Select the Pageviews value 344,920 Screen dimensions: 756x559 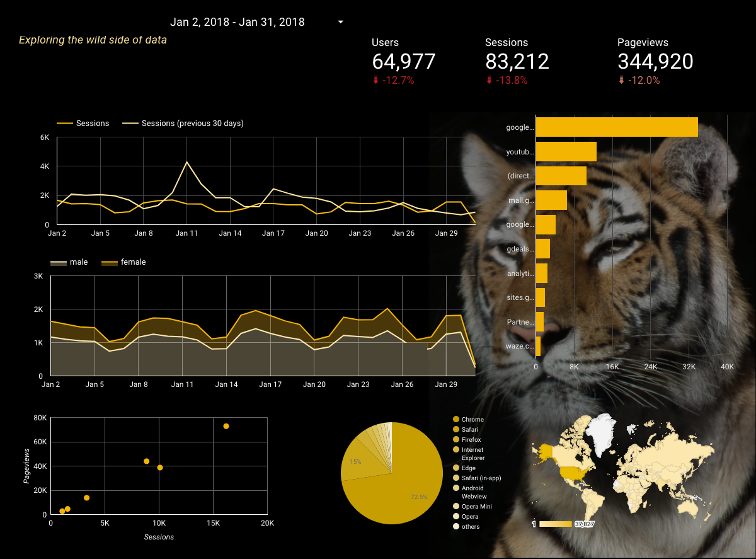[655, 62]
